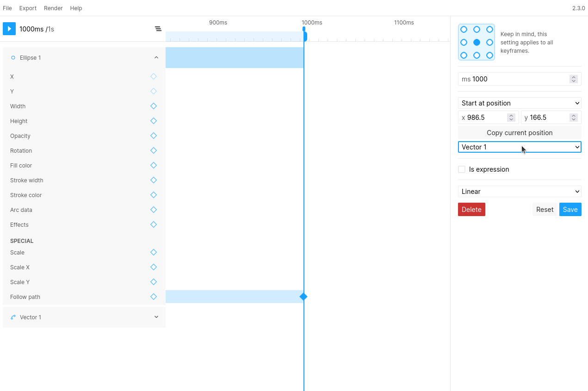The image size is (588, 391).
Task: Click the 900ms ruler label
Action: point(218,23)
